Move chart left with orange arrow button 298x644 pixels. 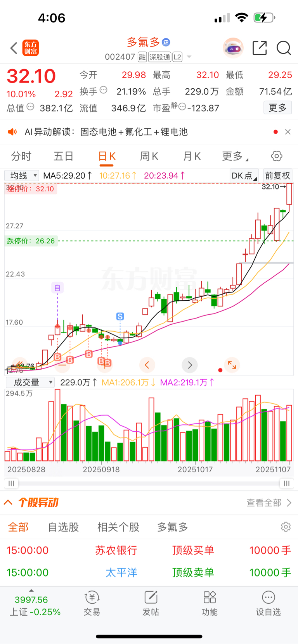pyautogui.click(x=147, y=365)
